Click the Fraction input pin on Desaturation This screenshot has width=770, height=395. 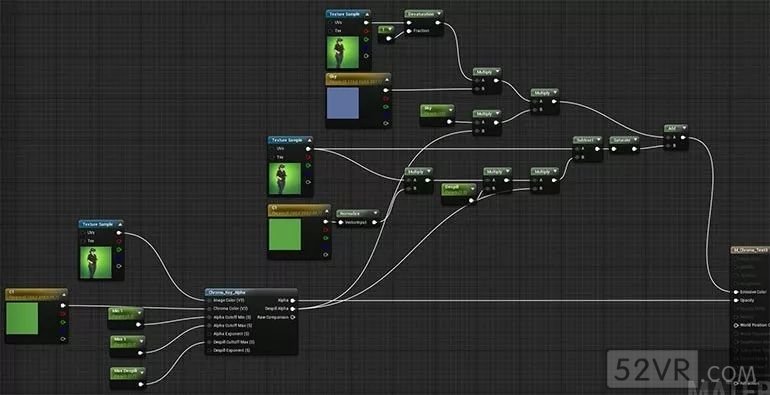click(x=409, y=31)
